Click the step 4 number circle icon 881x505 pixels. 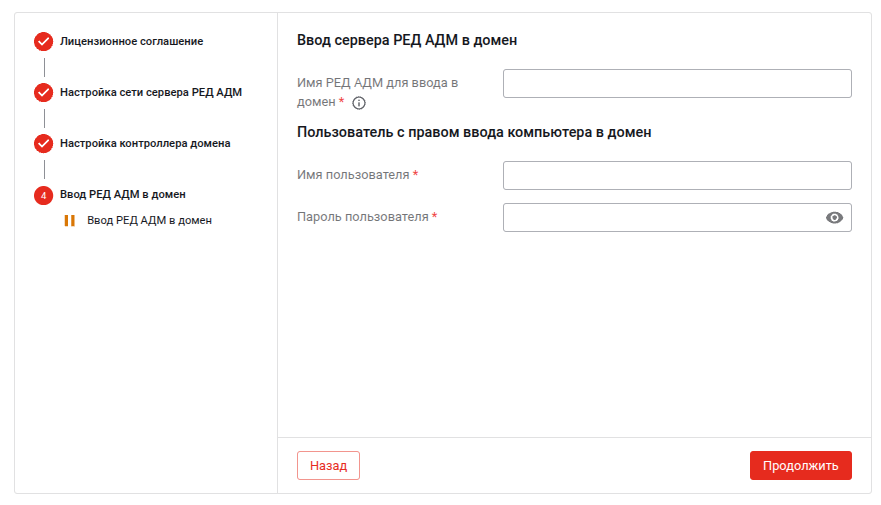click(43, 195)
